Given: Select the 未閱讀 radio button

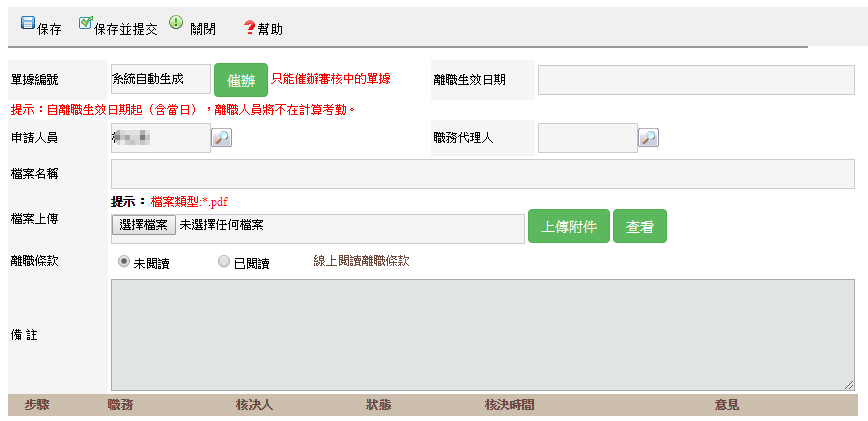Looking at the screenshot, I should (x=124, y=262).
